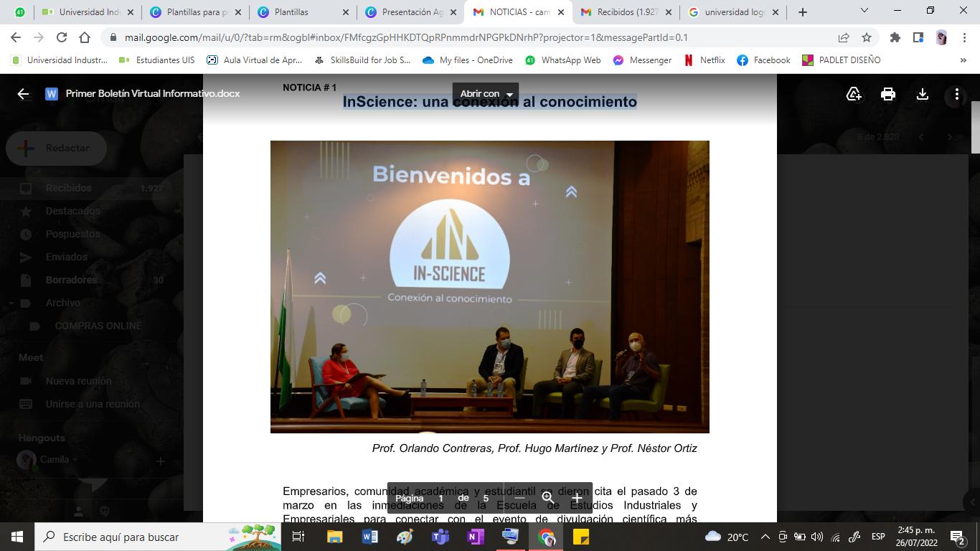Open File Explorer from taskbar
This screenshot has height=551, width=980.
pyautogui.click(x=335, y=537)
